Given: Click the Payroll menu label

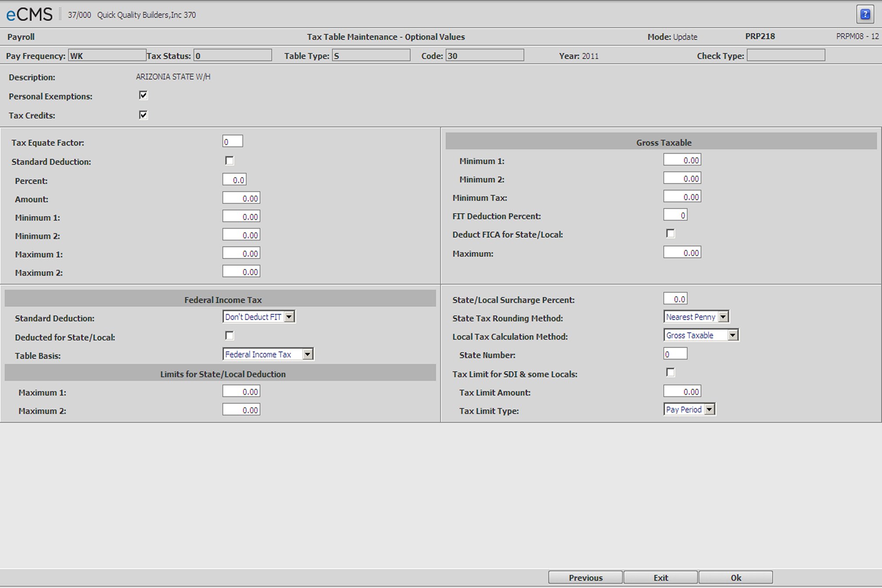Looking at the screenshot, I should [20, 37].
